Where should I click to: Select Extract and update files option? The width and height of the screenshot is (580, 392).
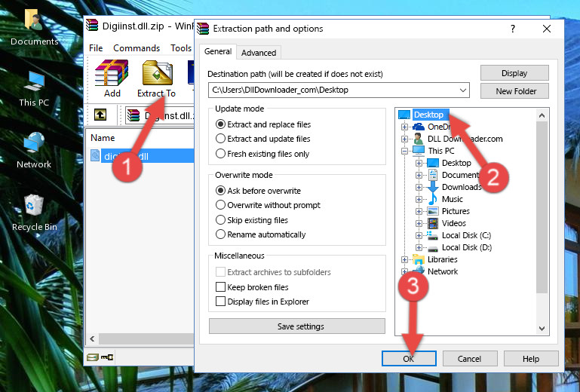click(220, 139)
